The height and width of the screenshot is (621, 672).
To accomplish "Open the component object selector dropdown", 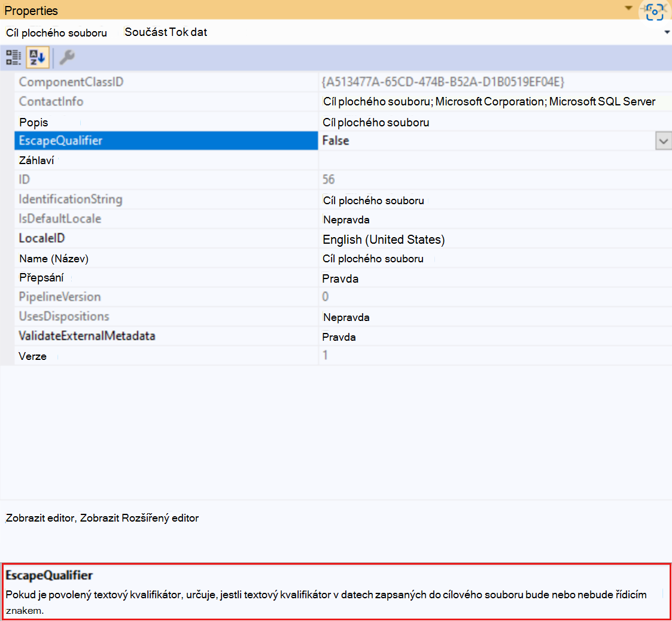I will pos(667,32).
